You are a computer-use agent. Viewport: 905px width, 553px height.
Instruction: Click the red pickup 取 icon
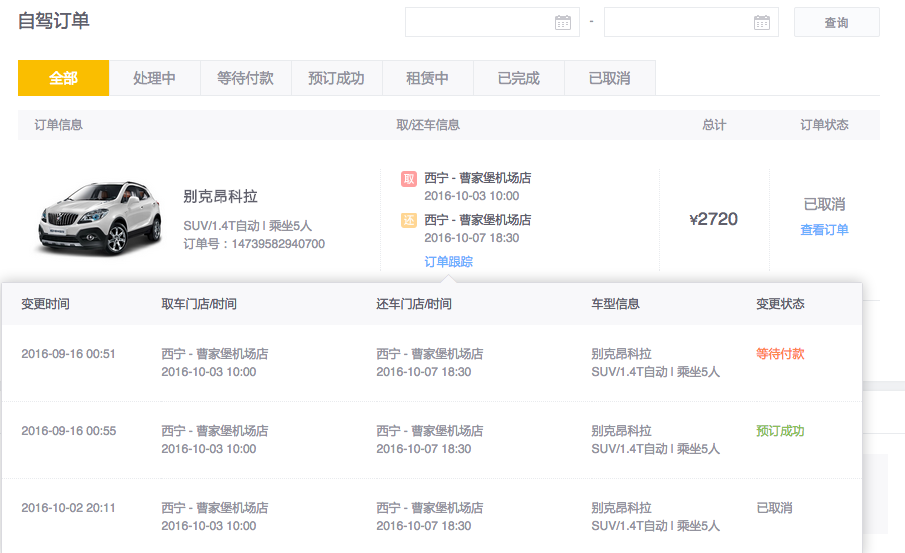click(x=409, y=179)
